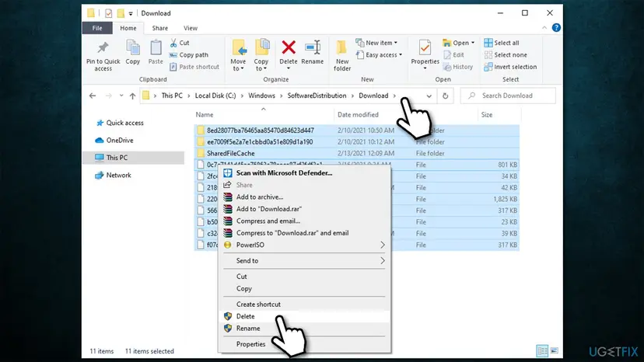Create a New folder from ribbon
644x362 pixels.
342,56
